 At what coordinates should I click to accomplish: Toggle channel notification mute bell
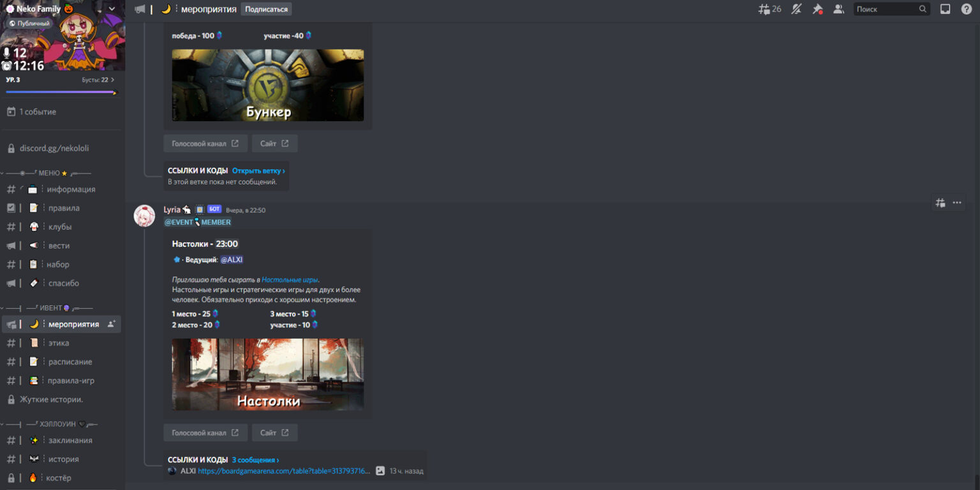(x=796, y=8)
